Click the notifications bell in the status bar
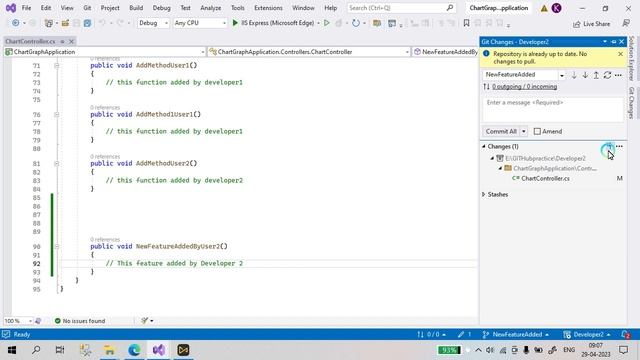This screenshot has width=640, height=360. click(625, 335)
